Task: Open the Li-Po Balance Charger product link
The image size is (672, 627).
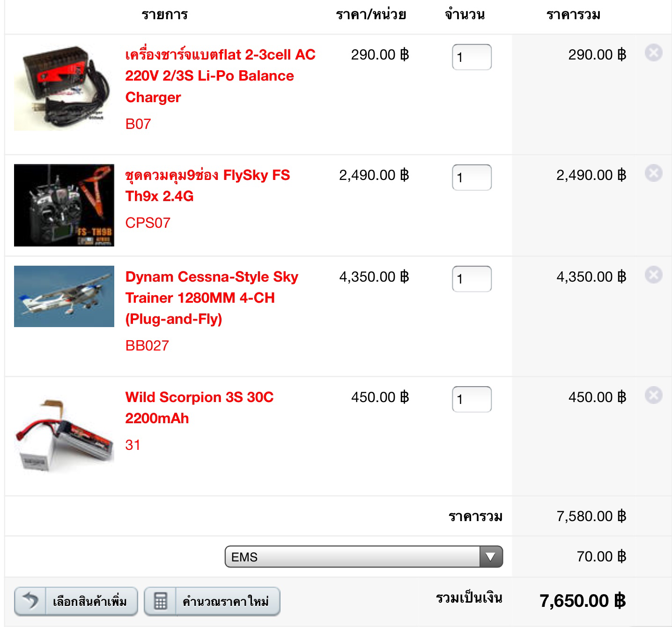Action: click(x=220, y=76)
